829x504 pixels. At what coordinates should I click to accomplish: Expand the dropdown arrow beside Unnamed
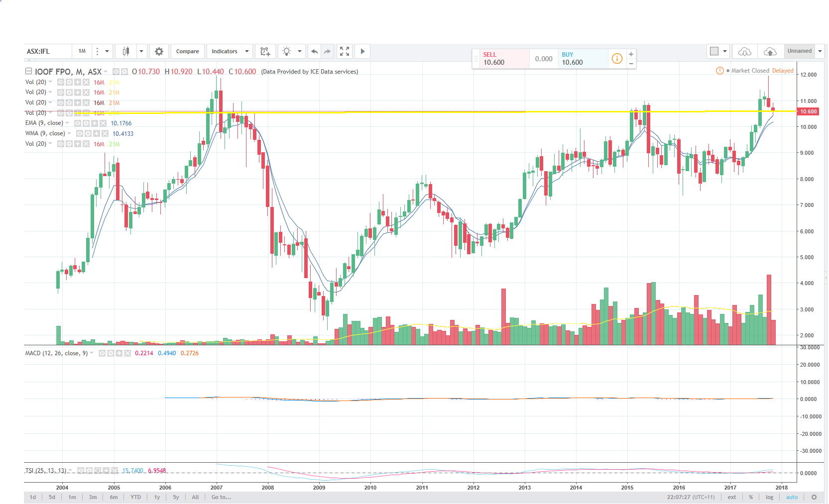click(820, 51)
